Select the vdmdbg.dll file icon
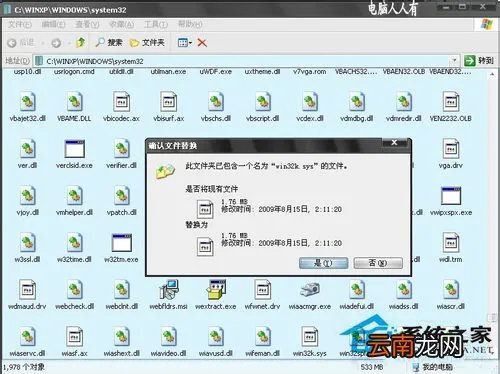Viewport: 500px width, 374px height. [357, 102]
